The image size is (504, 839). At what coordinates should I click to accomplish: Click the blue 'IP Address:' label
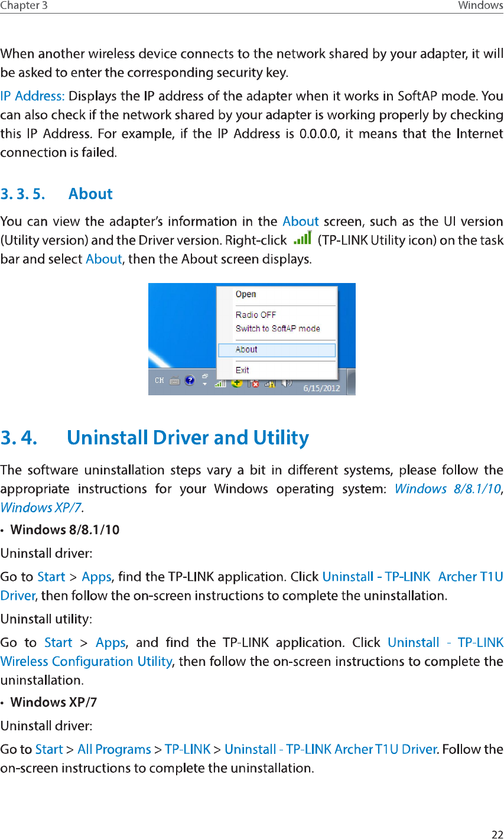pos(33,96)
